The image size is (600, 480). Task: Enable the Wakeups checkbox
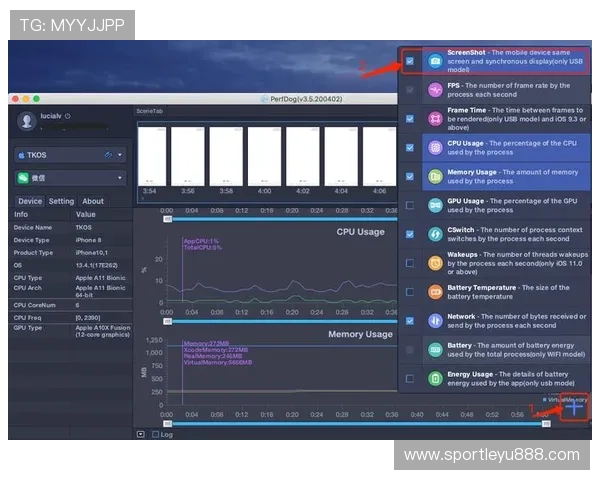pos(410,263)
